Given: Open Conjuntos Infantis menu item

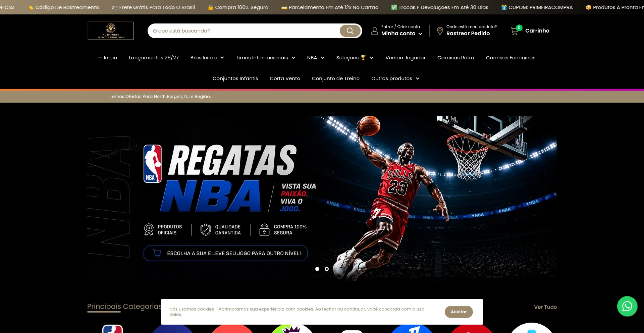Looking at the screenshot, I should 235,78.
